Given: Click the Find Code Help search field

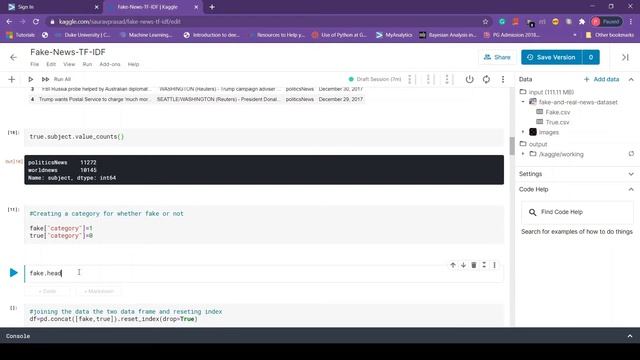Looking at the screenshot, I should (577, 212).
